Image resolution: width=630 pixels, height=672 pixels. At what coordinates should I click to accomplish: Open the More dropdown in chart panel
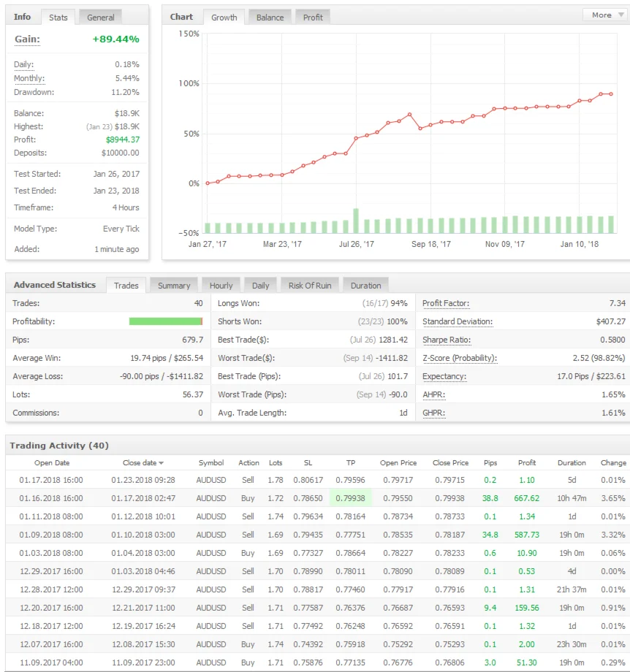tap(603, 15)
